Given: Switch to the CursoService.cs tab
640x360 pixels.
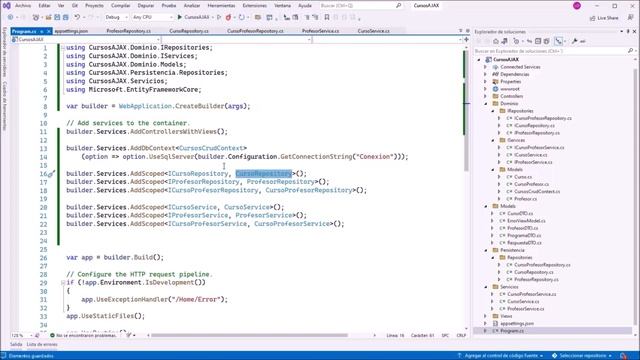Looking at the screenshot, I should [x=373, y=31].
